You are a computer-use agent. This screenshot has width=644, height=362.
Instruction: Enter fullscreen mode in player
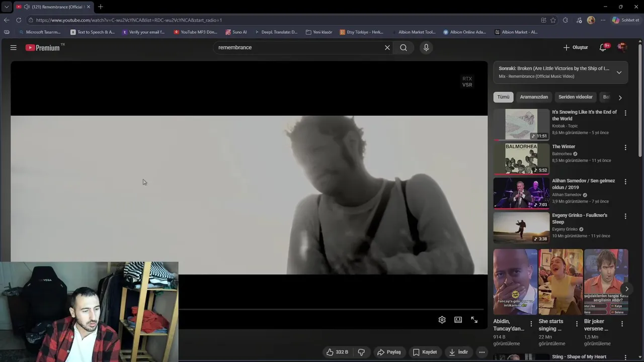coord(474,320)
